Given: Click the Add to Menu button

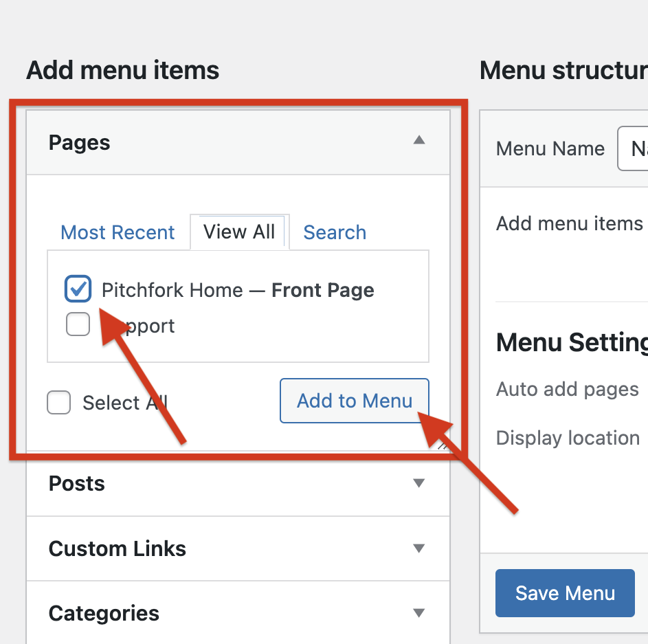Looking at the screenshot, I should pyautogui.click(x=354, y=401).
